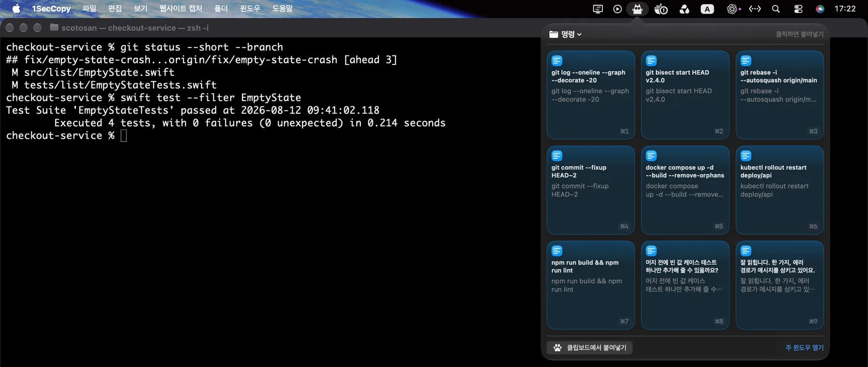Click the play circle menu bar icon
868x367 pixels.
(x=617, y=9)
